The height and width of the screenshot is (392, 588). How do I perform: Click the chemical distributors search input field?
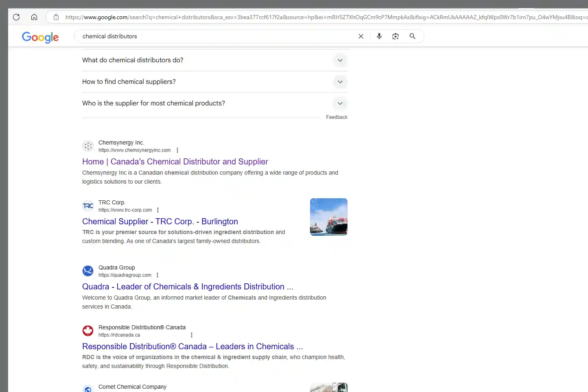(216, 36)
